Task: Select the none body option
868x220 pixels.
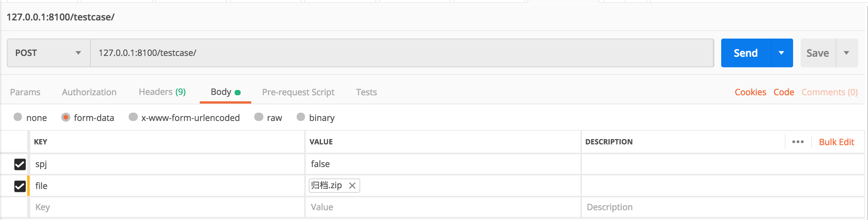Action: (18, 117)
